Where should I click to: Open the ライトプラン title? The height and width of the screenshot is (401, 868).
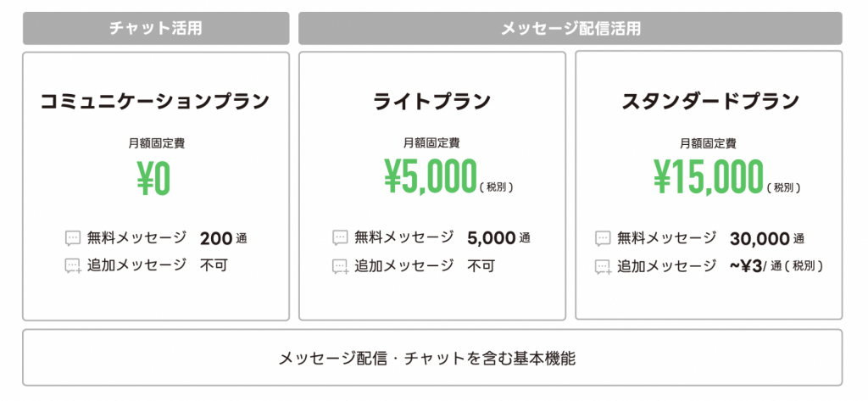click(432, 103)
